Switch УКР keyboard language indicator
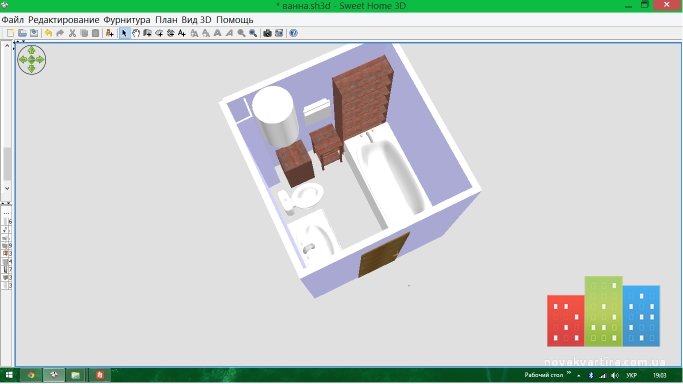Image resolution: width=683 pixels, height=384 pixels. click(632, 375)
